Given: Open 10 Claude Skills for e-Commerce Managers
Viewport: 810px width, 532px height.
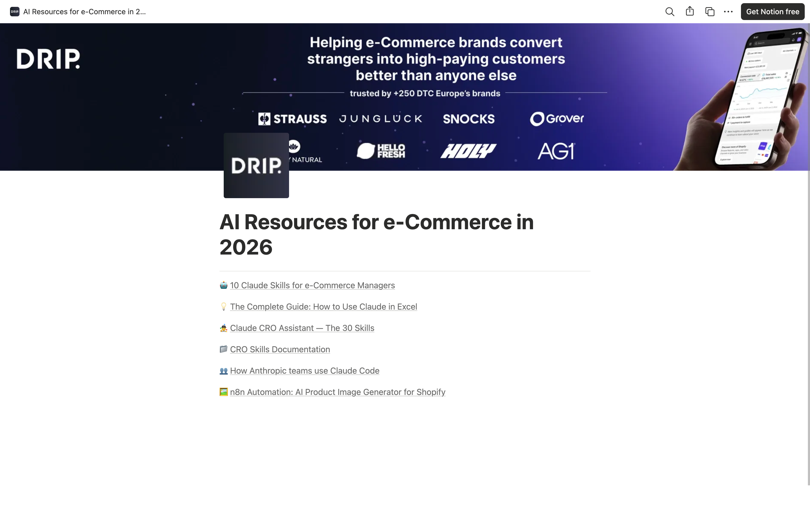Looking at the screenshot, I should (312, 285).
